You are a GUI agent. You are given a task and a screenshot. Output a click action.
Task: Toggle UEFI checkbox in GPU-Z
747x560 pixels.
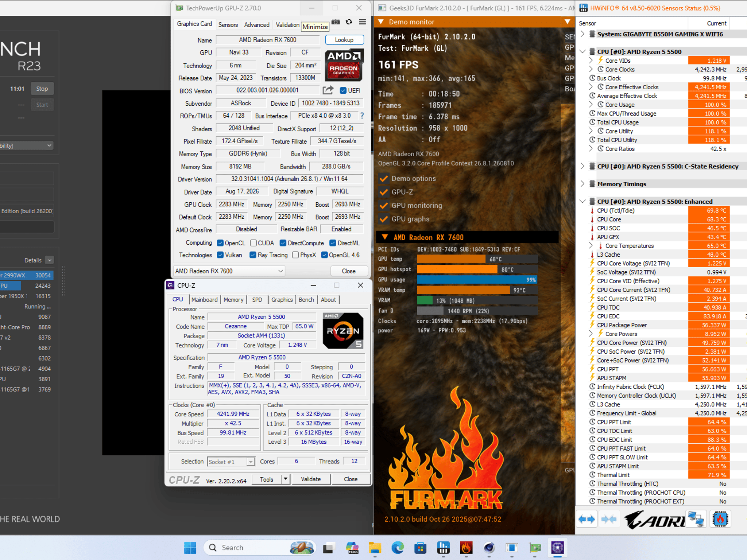(x=343, y=90)
